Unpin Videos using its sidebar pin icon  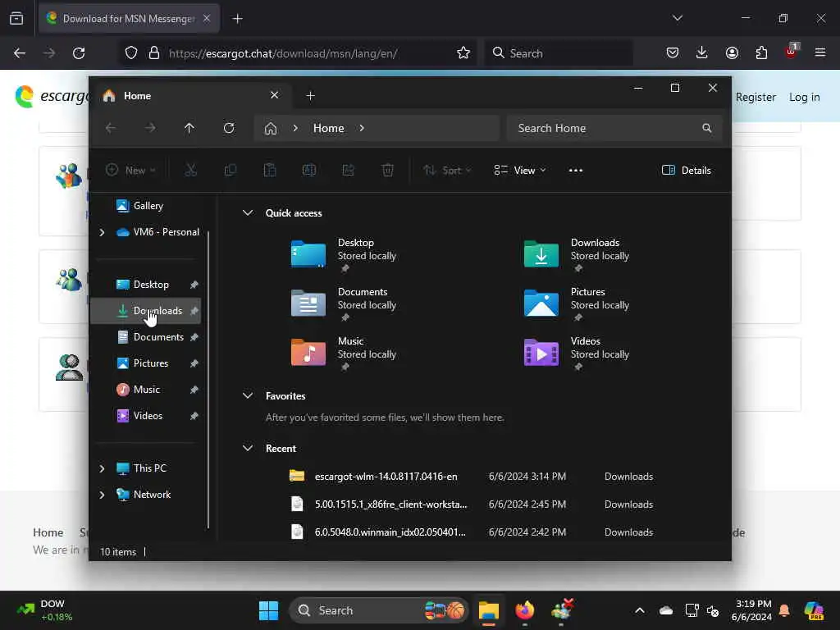(194, 416)
